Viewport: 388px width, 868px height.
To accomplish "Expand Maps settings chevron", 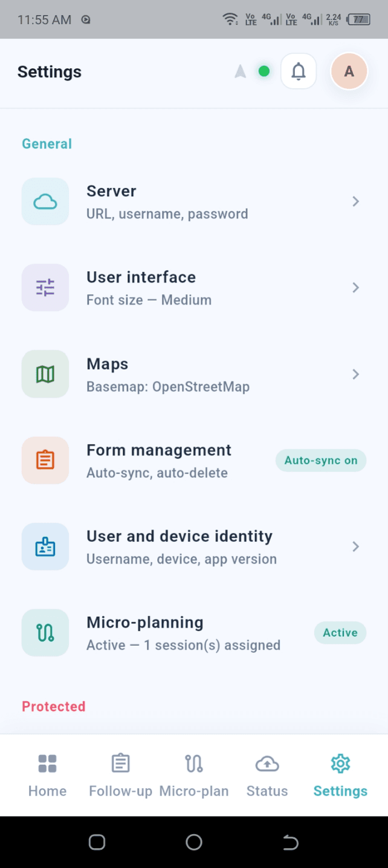I will point(356,374).
